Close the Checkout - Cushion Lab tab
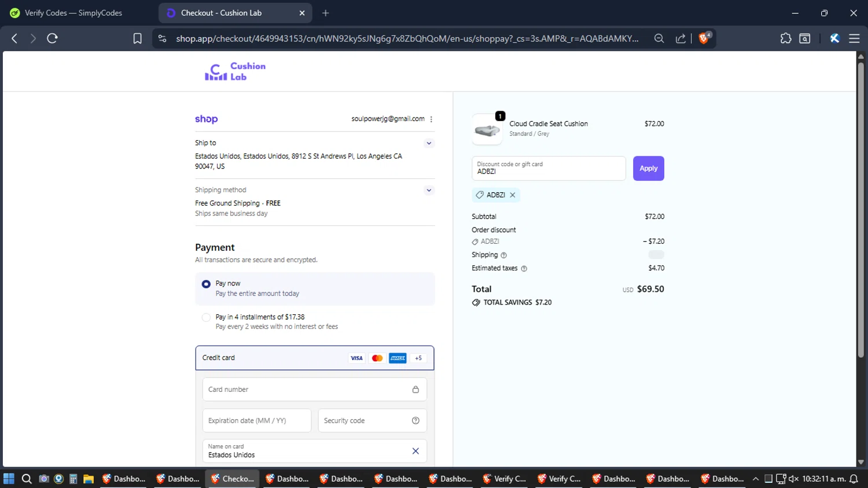Screen dimensions: 868x488 (x=302, y=13)
